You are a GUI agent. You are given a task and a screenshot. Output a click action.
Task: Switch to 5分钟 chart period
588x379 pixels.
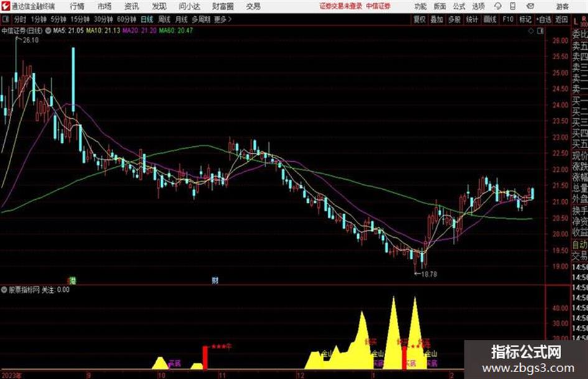(x=58, y=19)
